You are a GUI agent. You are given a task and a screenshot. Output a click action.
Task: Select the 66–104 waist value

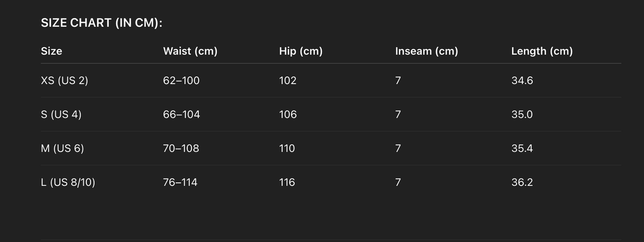[x=181, y=114]
